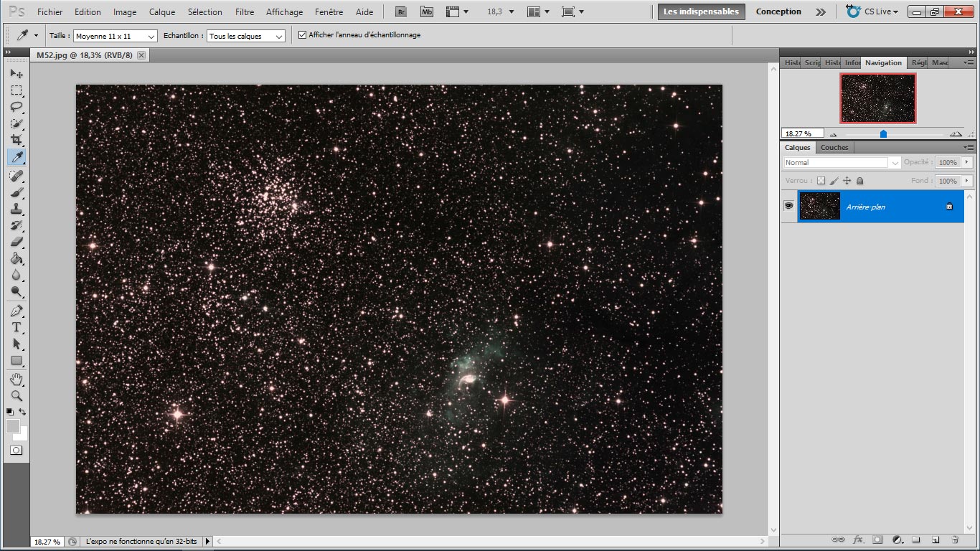Toggle lock transparent pixels in Verrou
Screen dimensions: 980x551
(821, 181)
